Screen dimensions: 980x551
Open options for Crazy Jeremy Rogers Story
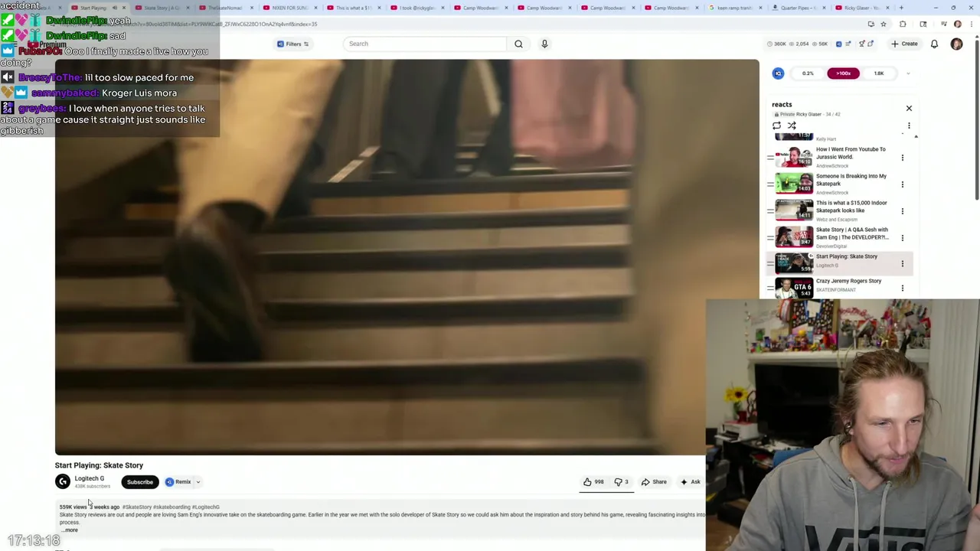point(902,289)
